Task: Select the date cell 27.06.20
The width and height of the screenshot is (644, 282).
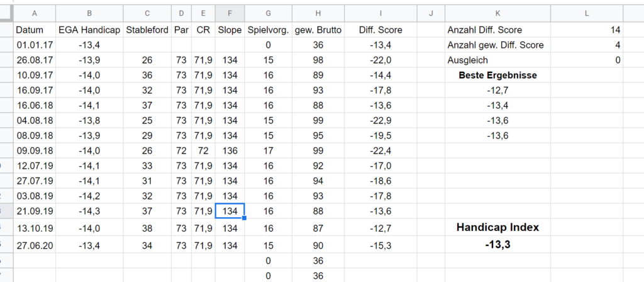Action: click(35, 245)
